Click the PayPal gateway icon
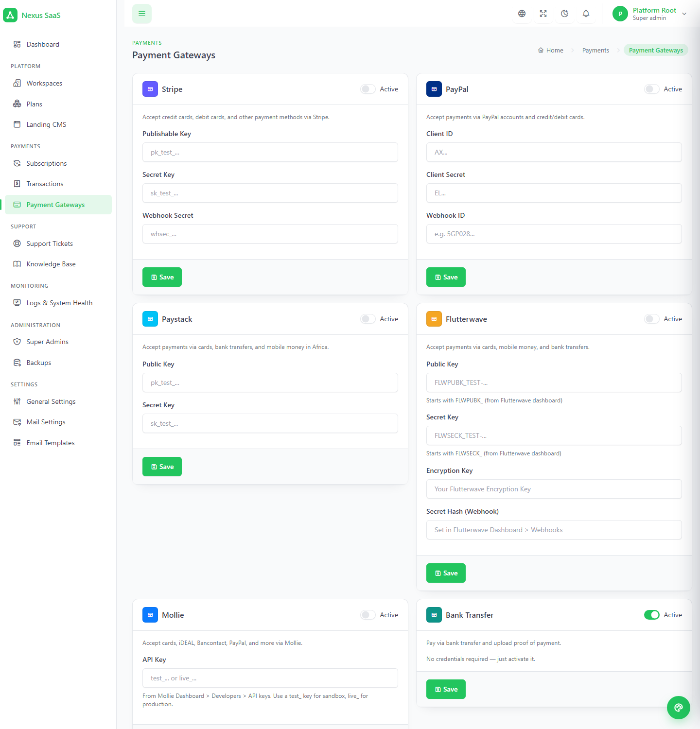The image size is (700, 729). pyautogui.click(x=434, y=89)
